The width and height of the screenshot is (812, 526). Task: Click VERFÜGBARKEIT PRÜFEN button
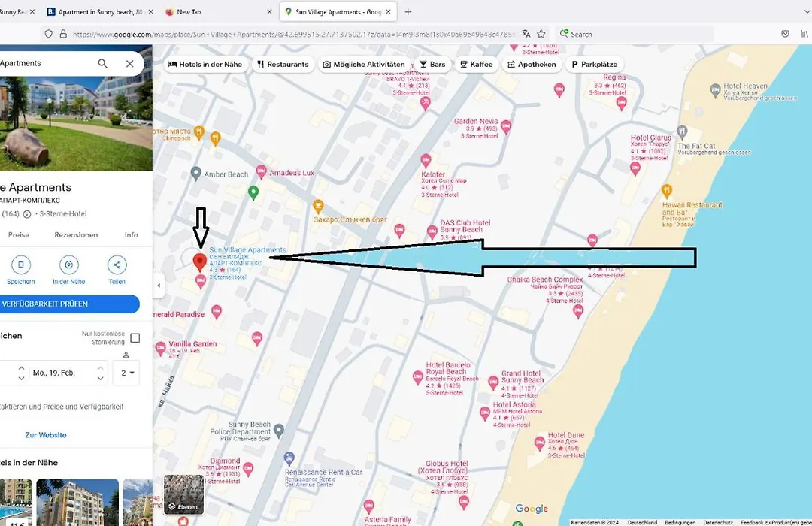69,304
